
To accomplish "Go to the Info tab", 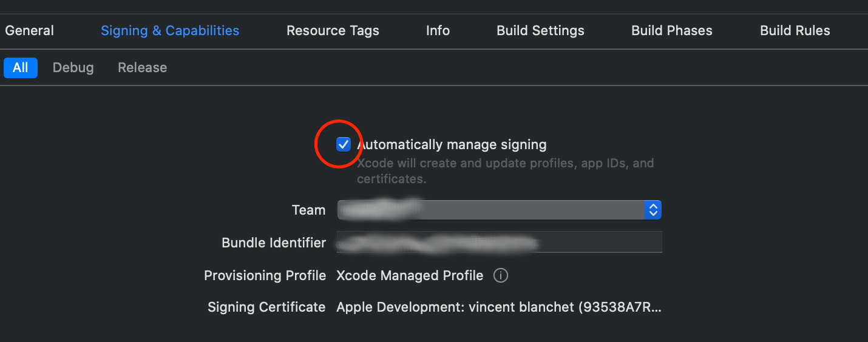I will [438, 30].
